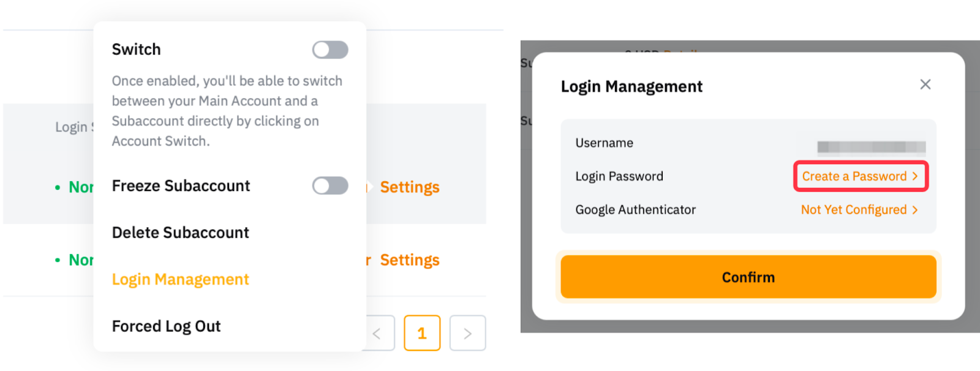Open Settings in the highlighted gray row
This screenshot has height=371, width=980.
[x=410, y=187]
